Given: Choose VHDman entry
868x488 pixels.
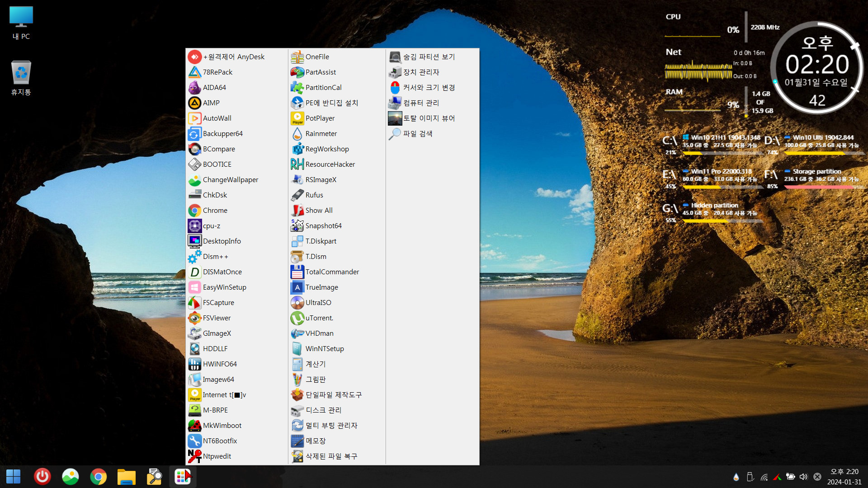Looking at the screenshot, I should (x=337, y=333).
